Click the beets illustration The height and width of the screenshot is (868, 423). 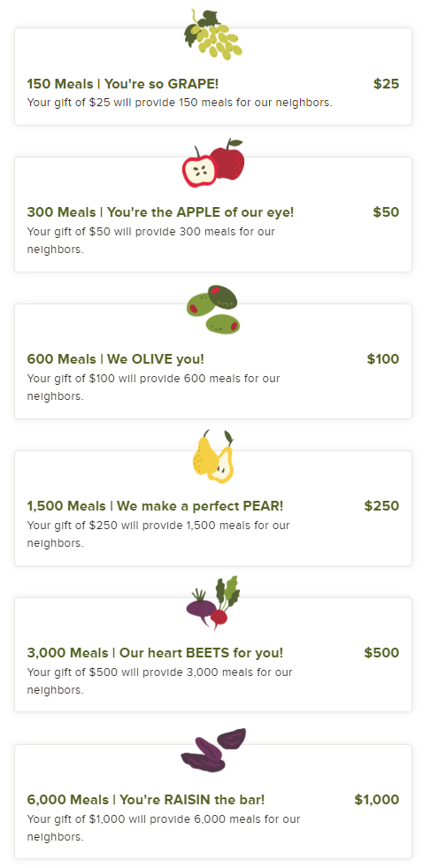click(213, 603)
